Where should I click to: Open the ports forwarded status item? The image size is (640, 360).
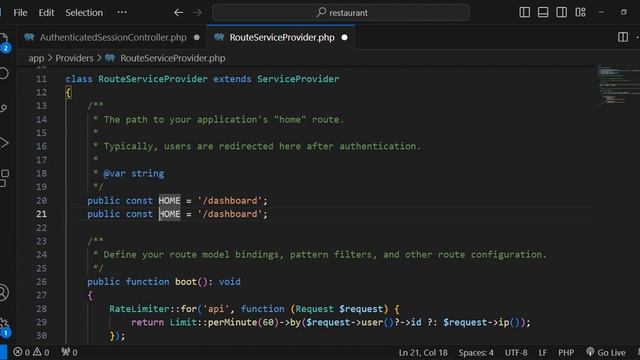click(69, 352)
